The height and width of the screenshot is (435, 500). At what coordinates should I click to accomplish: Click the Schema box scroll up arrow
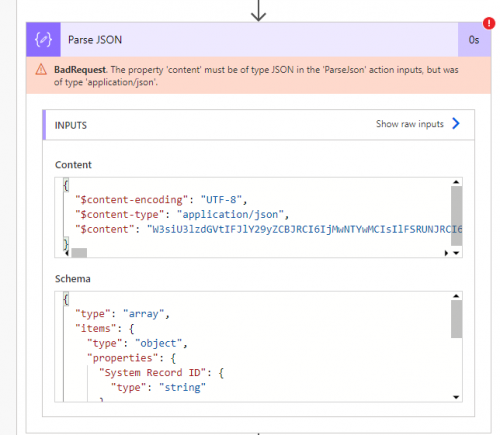(x=456, y=296)
